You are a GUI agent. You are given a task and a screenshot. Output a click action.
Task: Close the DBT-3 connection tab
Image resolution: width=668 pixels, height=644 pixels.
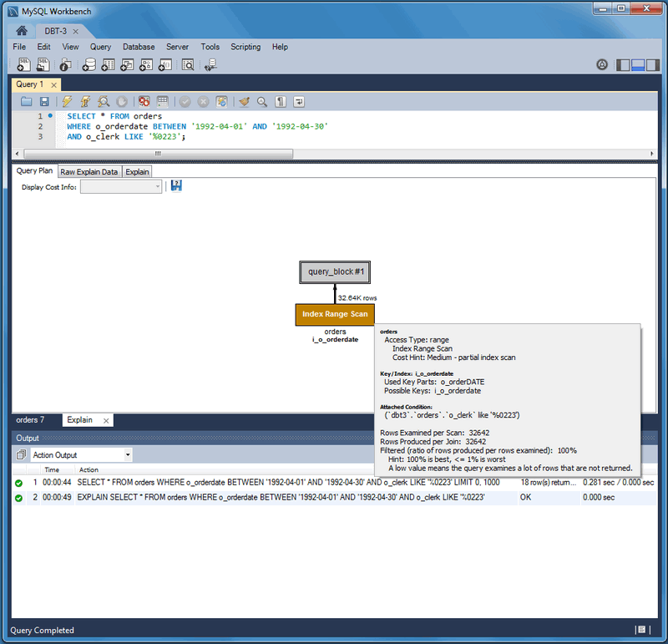tap(75, 32)
